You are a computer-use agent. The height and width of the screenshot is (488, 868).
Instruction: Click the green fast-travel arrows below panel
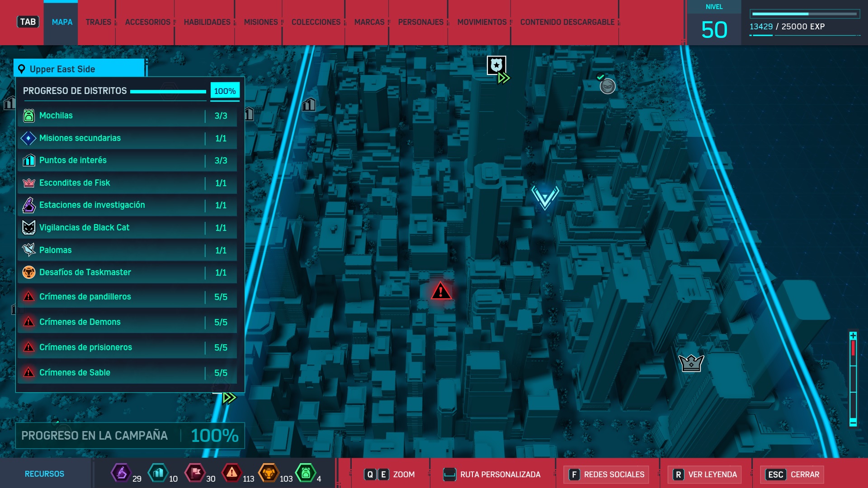click(229, 398)
